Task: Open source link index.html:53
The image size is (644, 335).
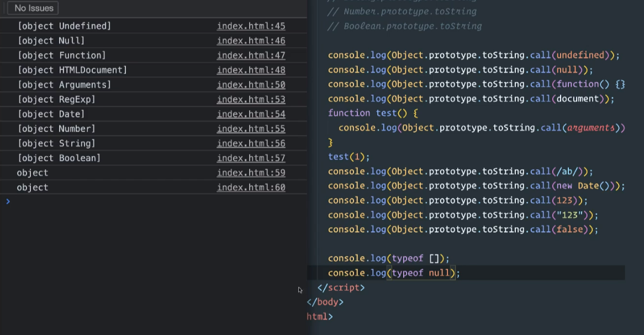Action: [x=251, y=100]
